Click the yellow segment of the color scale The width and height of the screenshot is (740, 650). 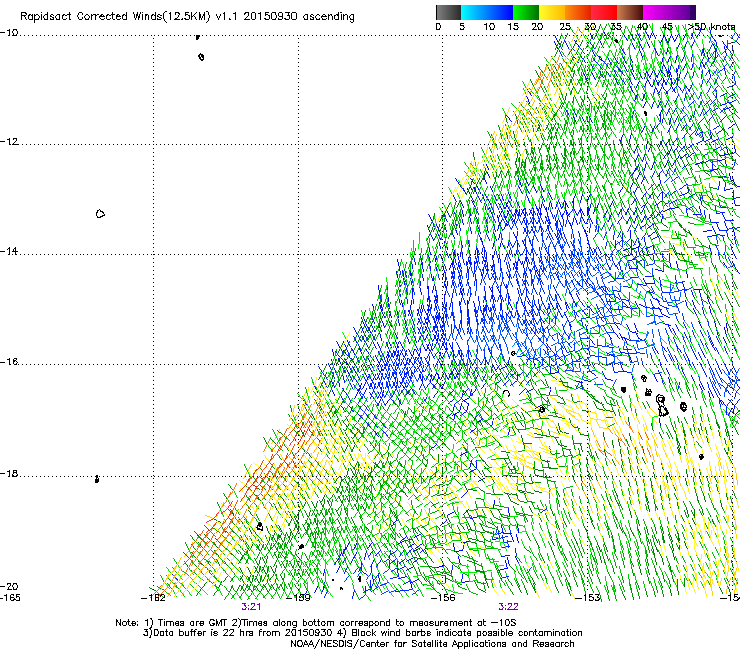coord(552,12)
